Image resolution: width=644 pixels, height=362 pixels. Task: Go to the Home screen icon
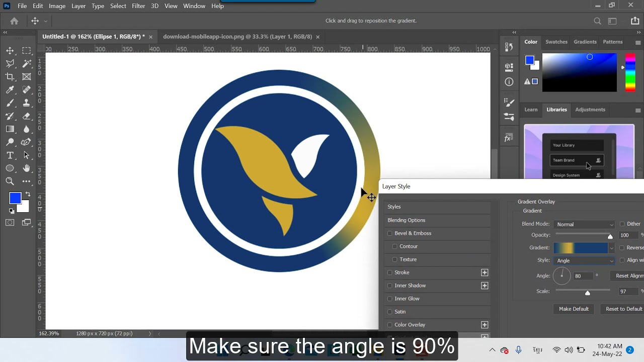coord(14,21)
